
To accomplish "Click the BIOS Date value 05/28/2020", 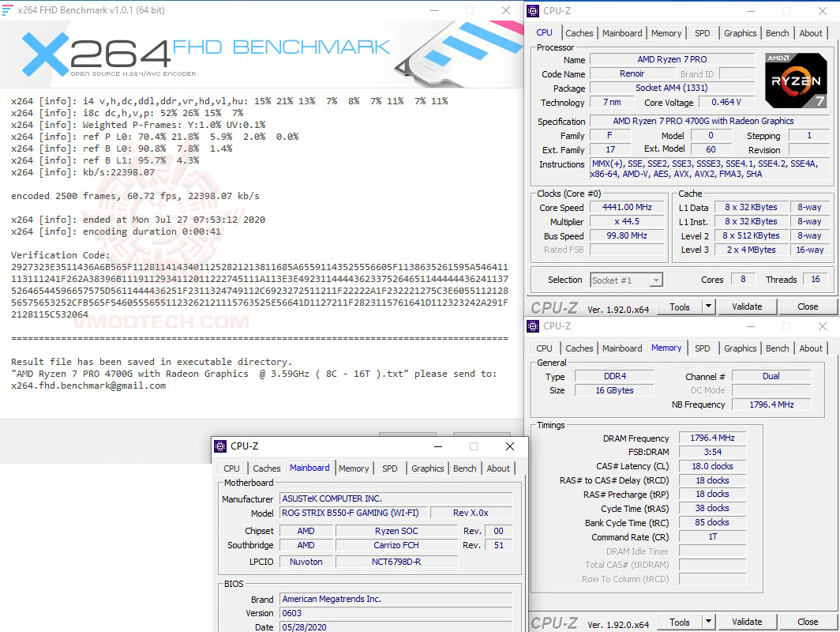I will pyautogui.click(x=396, y=627).
